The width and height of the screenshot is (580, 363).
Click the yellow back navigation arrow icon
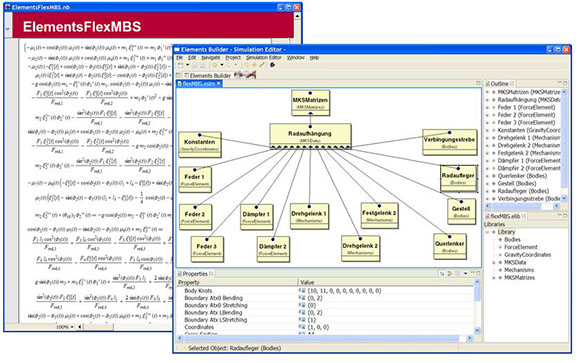215,65
